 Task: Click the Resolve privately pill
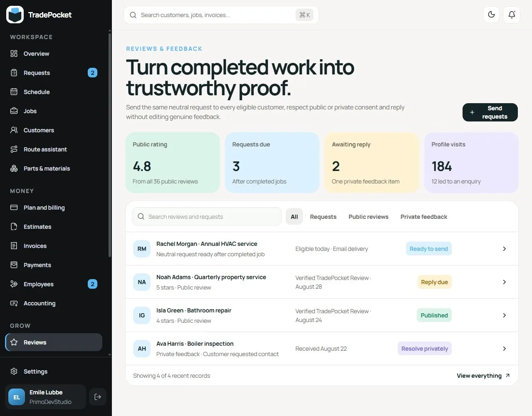425,349
